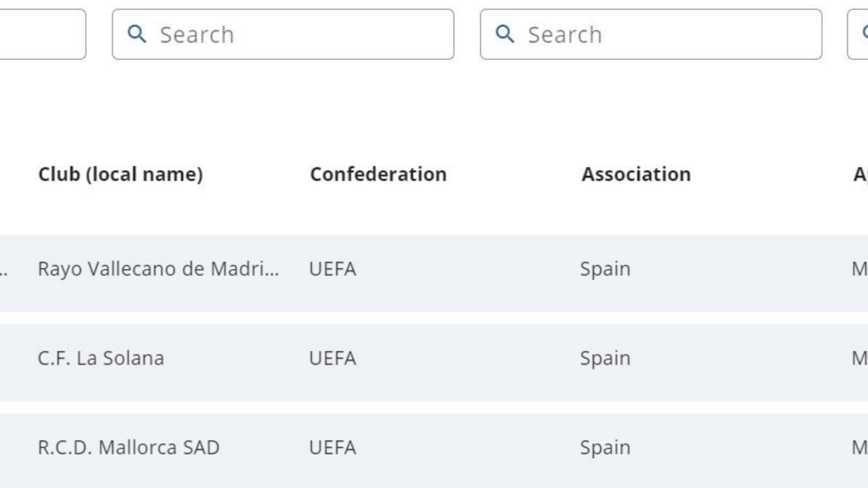868x488 pixels.
Task: Sort by the Club (local name) column header
Action: point(120,174)
